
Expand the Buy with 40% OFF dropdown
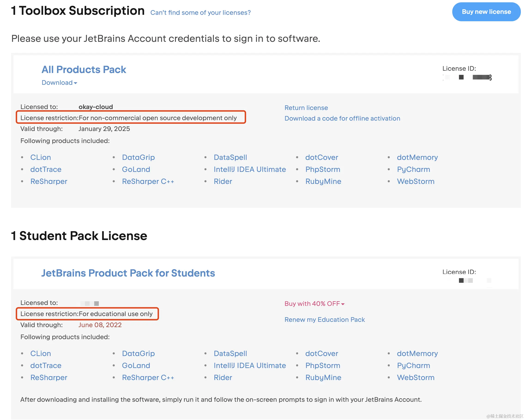coord(314,304)
